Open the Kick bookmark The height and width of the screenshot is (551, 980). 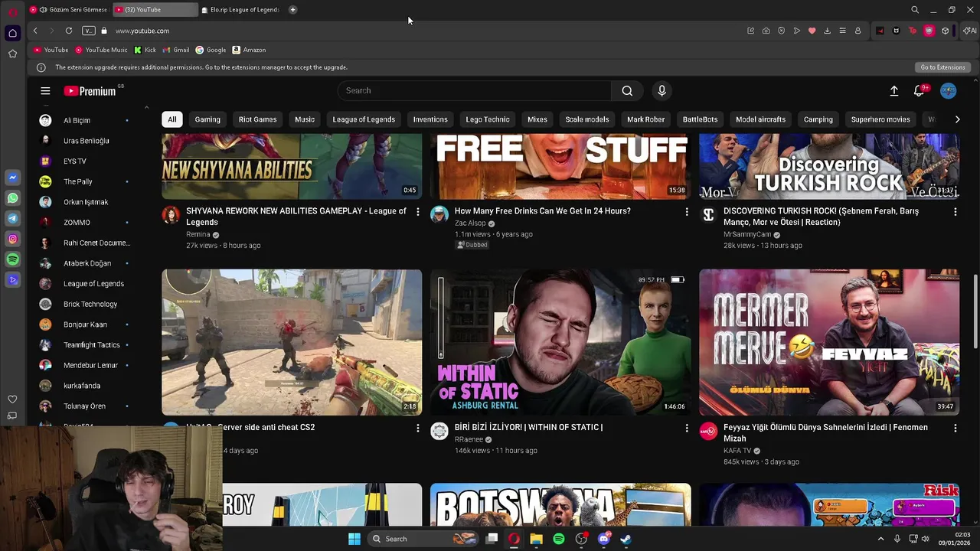[145, 50]
